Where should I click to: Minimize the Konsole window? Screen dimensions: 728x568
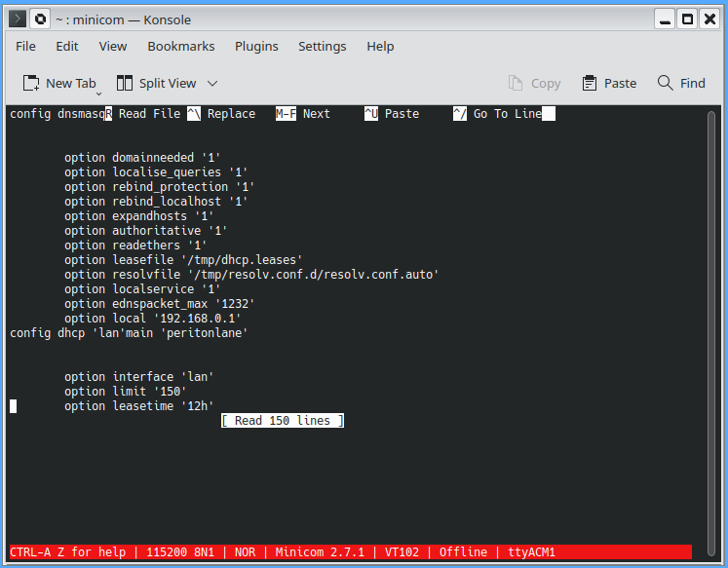point(664,19)
